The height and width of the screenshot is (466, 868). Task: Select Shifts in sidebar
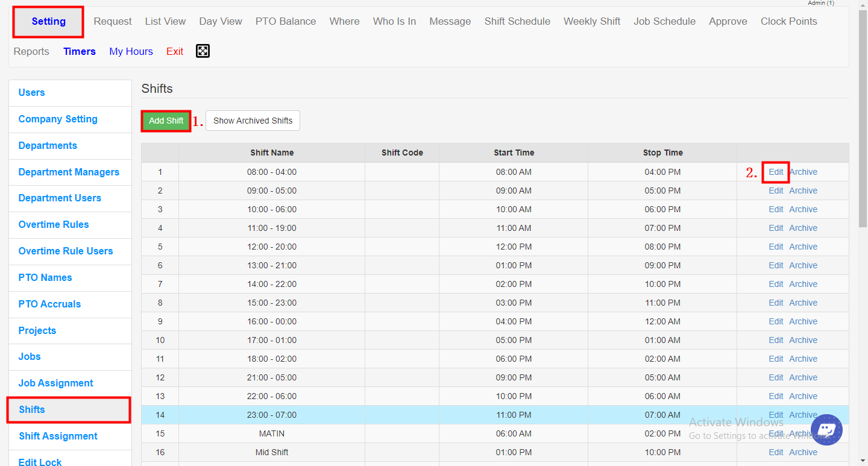70,410
